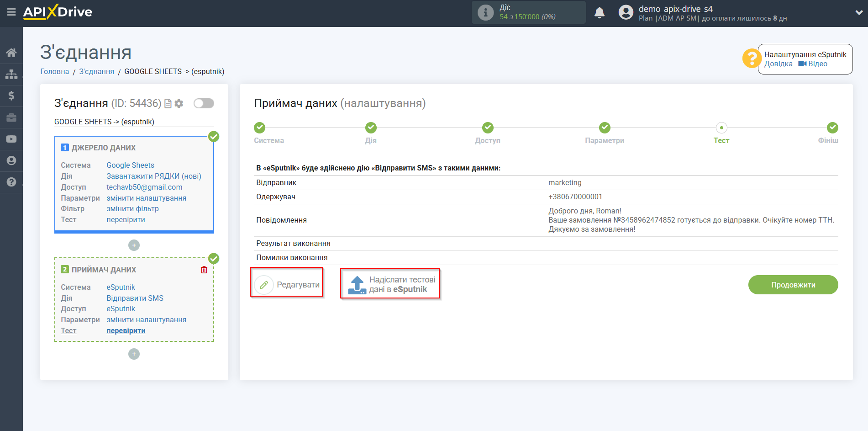Click the yellow question help icon
Screen dimensions: 868x431
(x=752, y=59)
